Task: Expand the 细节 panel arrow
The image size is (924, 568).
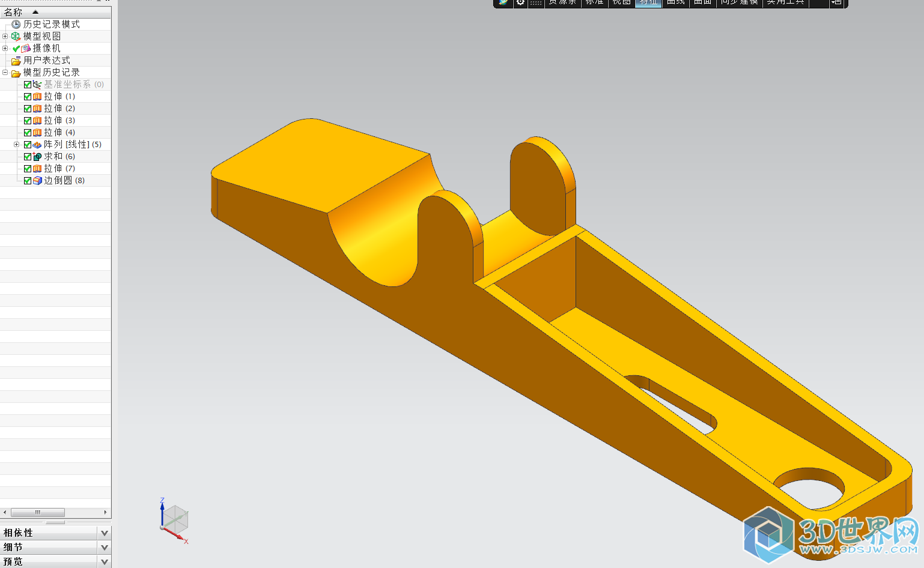Action: tap(105, 548)
